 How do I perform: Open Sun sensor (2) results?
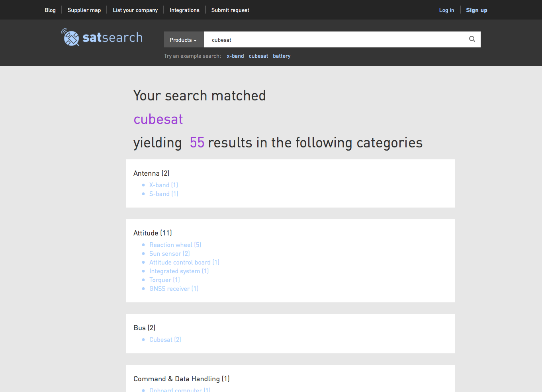(170, 253)
